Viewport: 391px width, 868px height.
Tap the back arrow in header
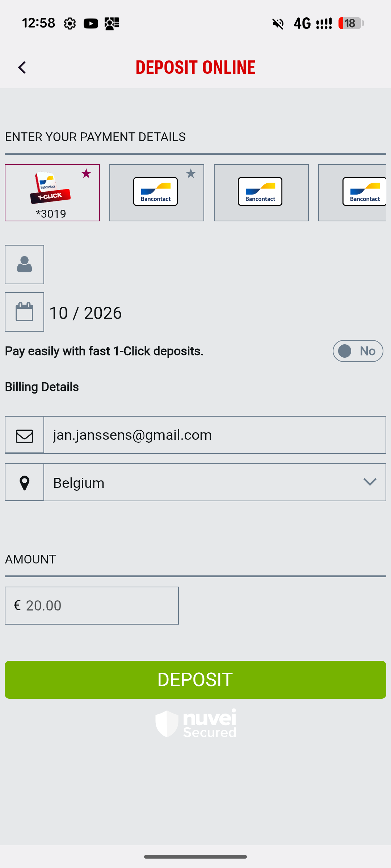pyautogui.click(x=22, y=68)
